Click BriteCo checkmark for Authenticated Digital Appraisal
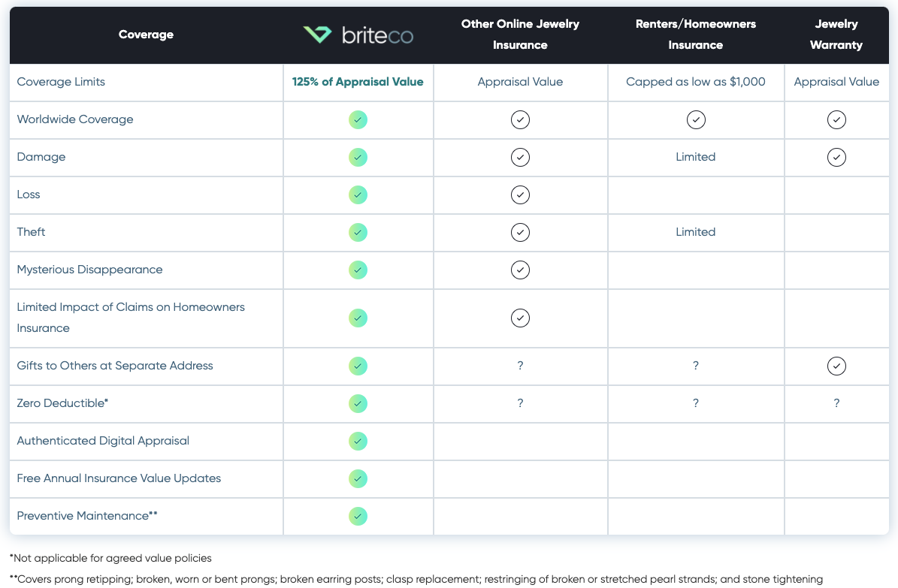Screen dimensions: 898x588 [358, 441]
